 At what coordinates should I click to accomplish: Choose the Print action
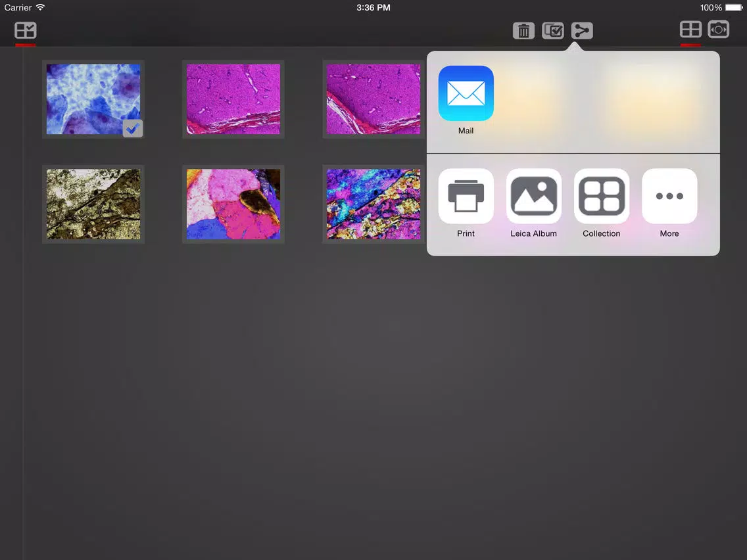[466, 196]
